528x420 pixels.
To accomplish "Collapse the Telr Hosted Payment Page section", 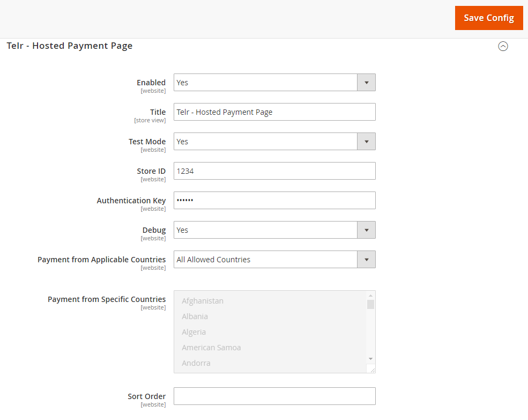I will click(503, 46).
